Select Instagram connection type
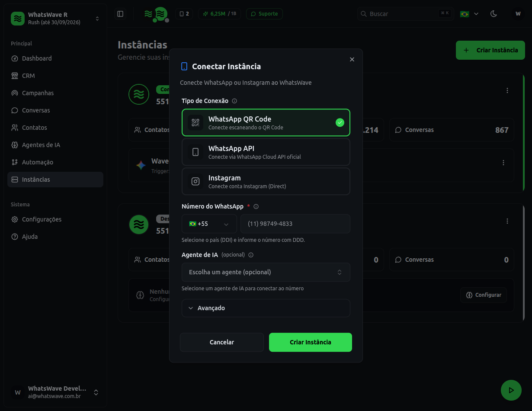This screenshot has height=411, width=532. coord(266,181)
